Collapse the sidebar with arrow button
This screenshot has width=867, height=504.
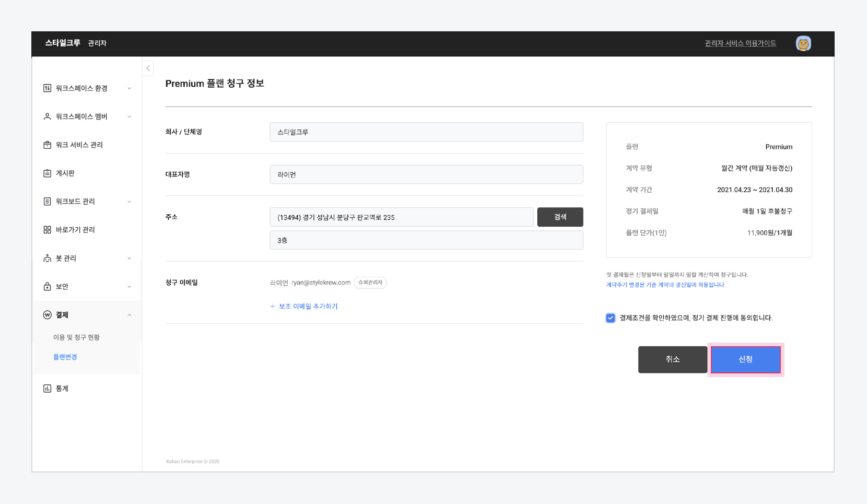click(x=148, y=68)
